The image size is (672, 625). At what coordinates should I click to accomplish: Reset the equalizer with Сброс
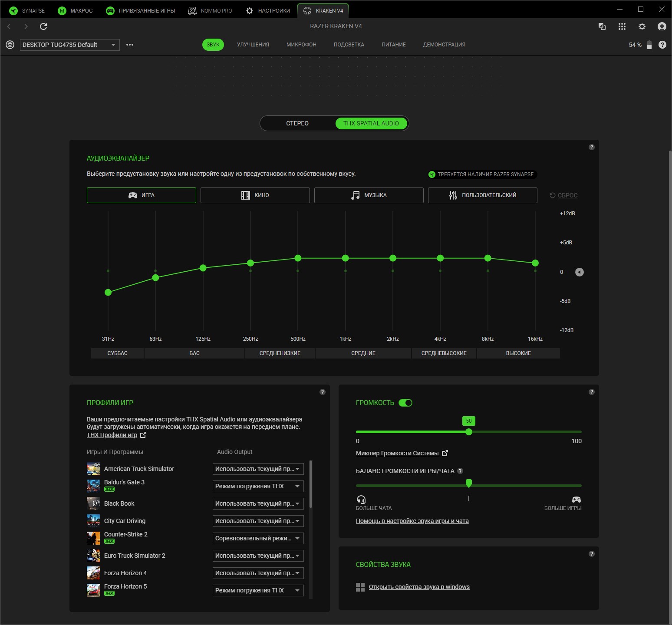point(563,195)
